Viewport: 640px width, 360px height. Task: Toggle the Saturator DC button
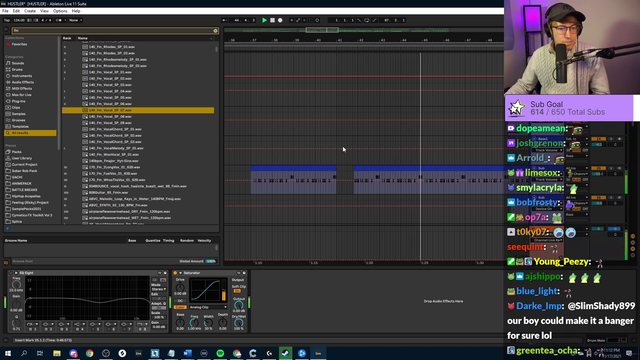(x=180, y=300)
